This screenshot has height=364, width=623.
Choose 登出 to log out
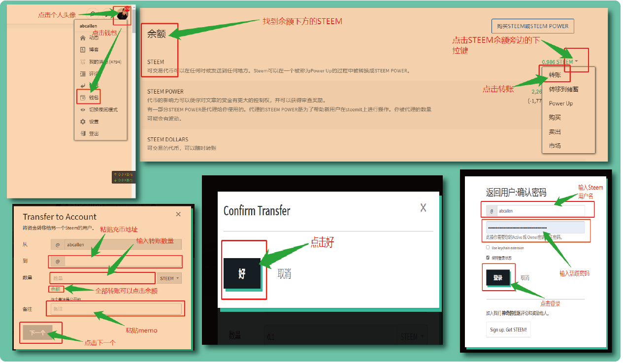click(94, 133)
